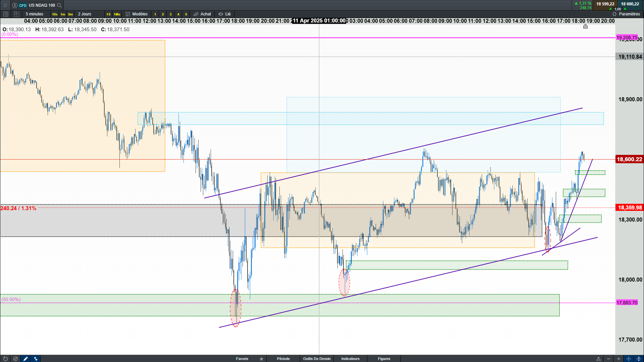Click the magenta 19,208.75 price level label
Image resolution: width=644 pixels, height=362 pixels.
pos(627,38)
